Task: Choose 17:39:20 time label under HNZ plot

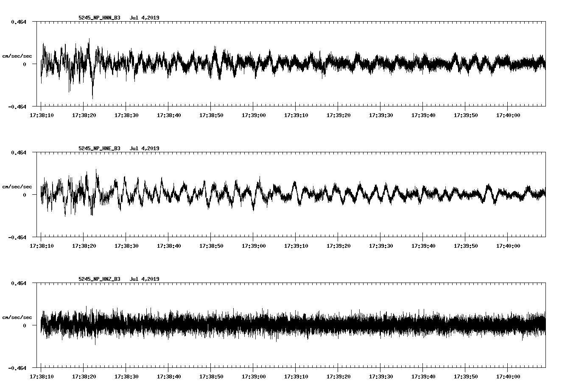Action: click(338, 376)
